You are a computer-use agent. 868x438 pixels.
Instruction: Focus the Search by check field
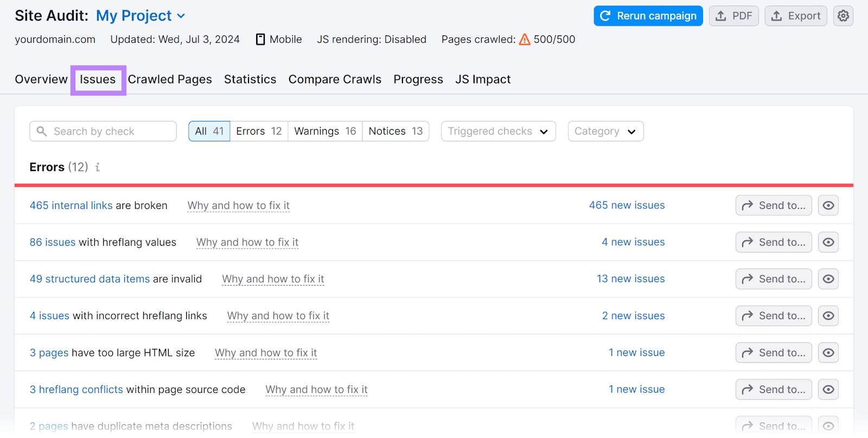[108, 131]
